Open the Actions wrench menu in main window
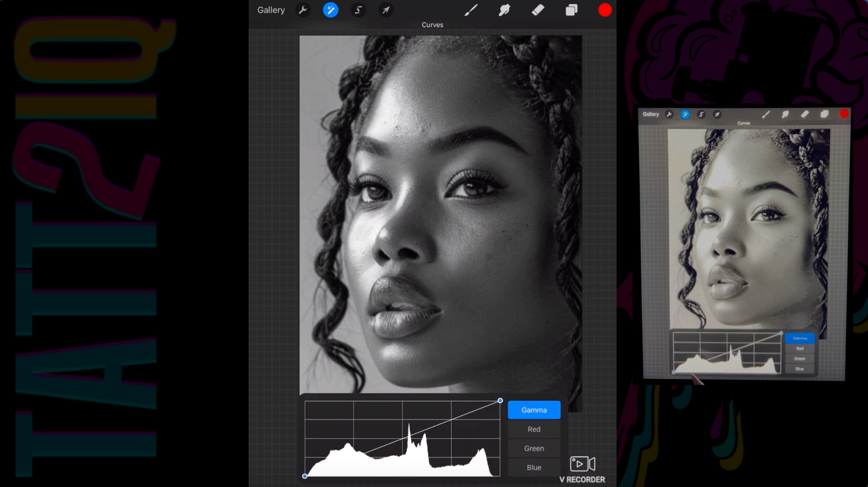 coord(303,10)
